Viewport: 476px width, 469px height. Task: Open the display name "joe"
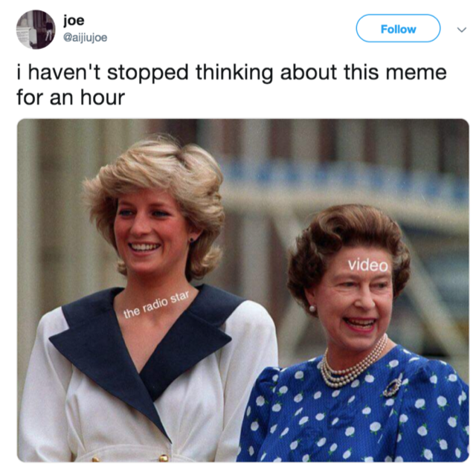point(74,21)
